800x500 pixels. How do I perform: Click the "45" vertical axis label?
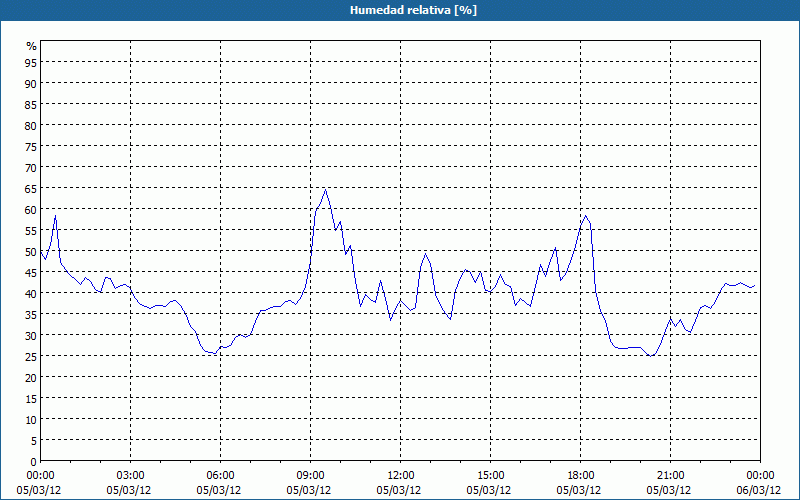coord(31,272)
